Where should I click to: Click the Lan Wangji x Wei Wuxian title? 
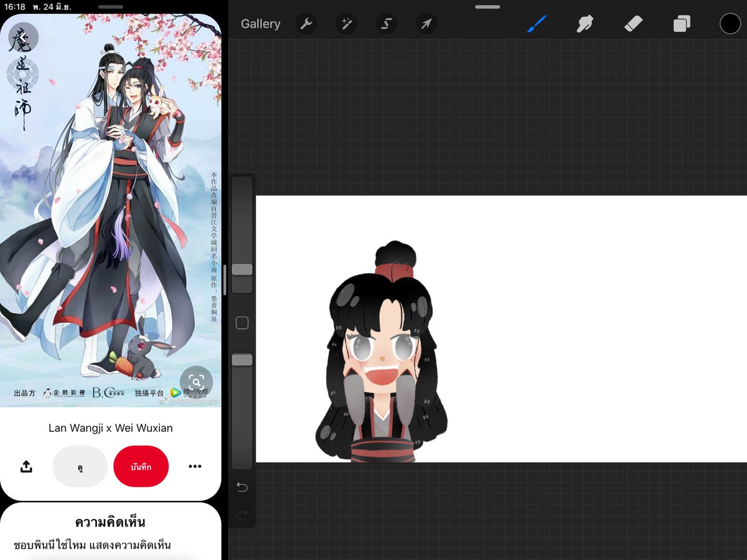pyautogui.click(x=111, y=428)
